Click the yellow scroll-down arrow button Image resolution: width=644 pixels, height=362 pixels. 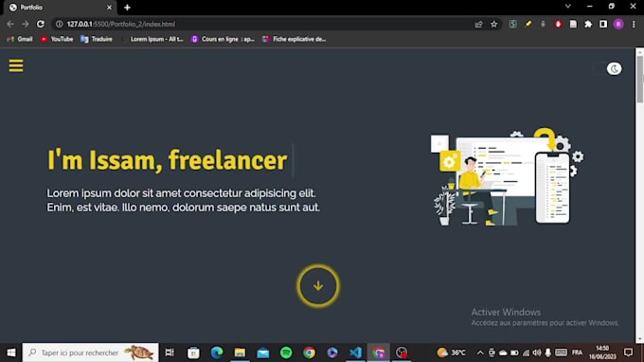[x=318, y=286]
